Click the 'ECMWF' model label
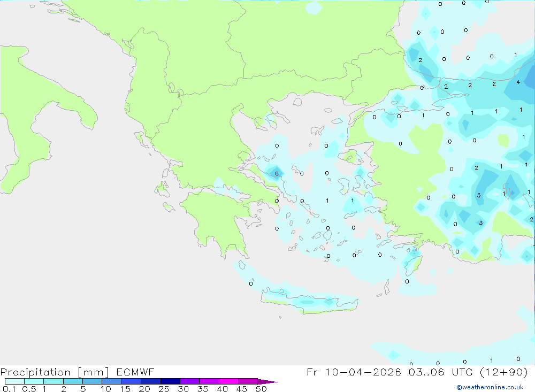The image size is (535, 392). click(x=135, y=372)
